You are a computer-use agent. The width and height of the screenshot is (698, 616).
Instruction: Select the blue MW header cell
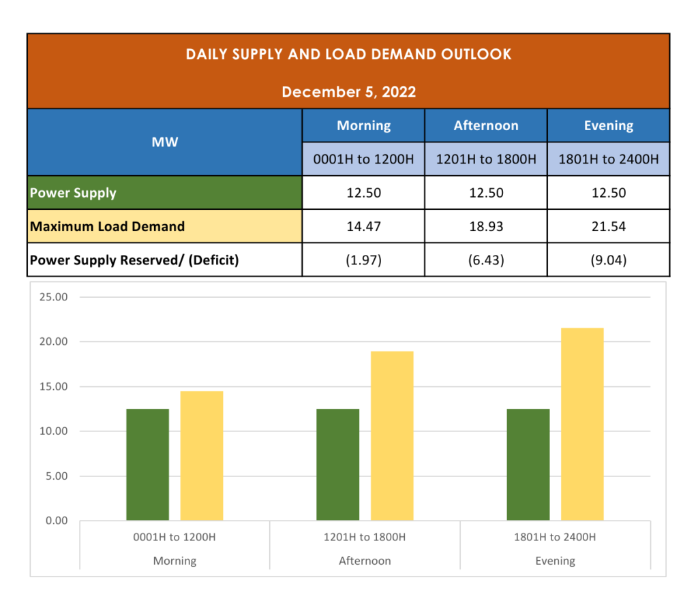pos(165,142)
